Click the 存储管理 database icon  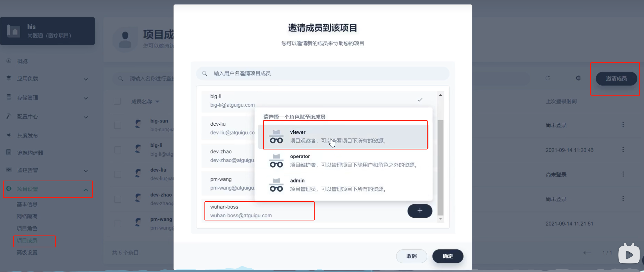[x=9, y=97]
